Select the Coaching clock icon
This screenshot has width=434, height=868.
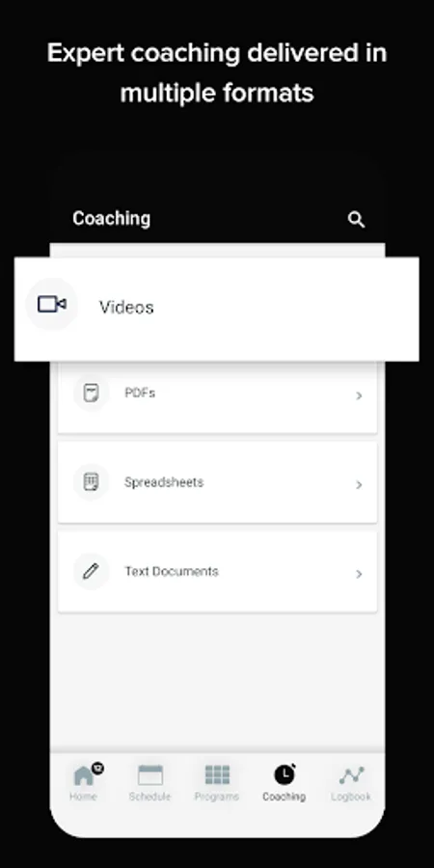pyautogui.click(x=285, y=774)
